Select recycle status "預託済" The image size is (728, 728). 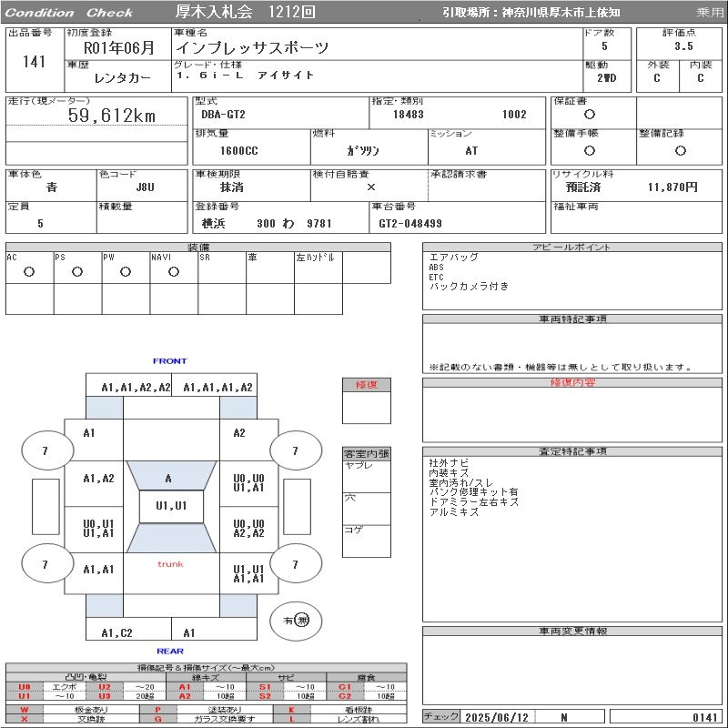(583, 187)
